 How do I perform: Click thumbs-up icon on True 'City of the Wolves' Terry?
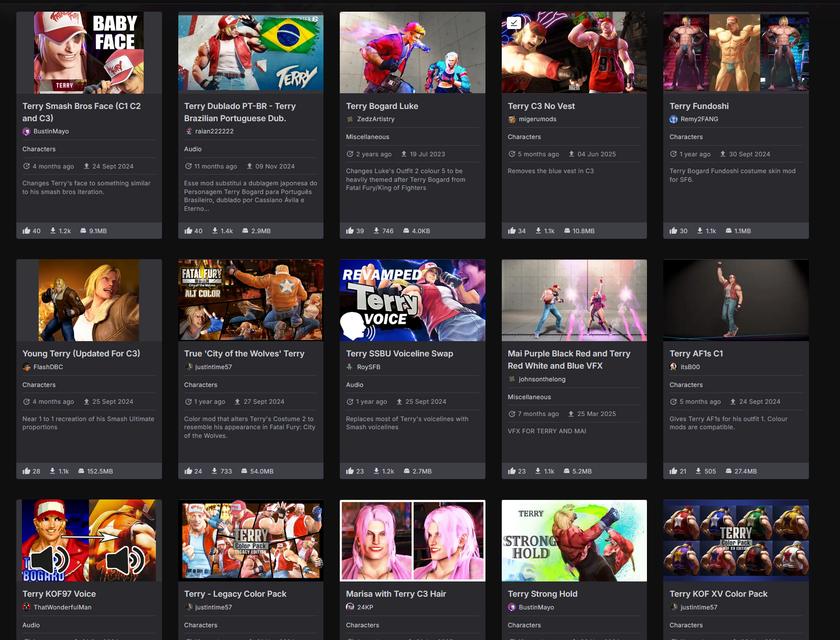(188, 471)
